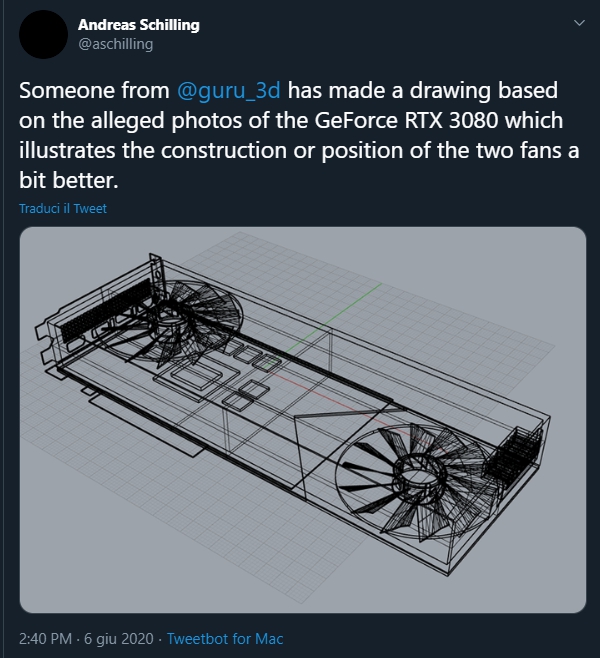Click the tweet body text about GeForce RTX 3080
This screenshot has height=658, width=600.
pyautogui.click(x=299, y=135)
